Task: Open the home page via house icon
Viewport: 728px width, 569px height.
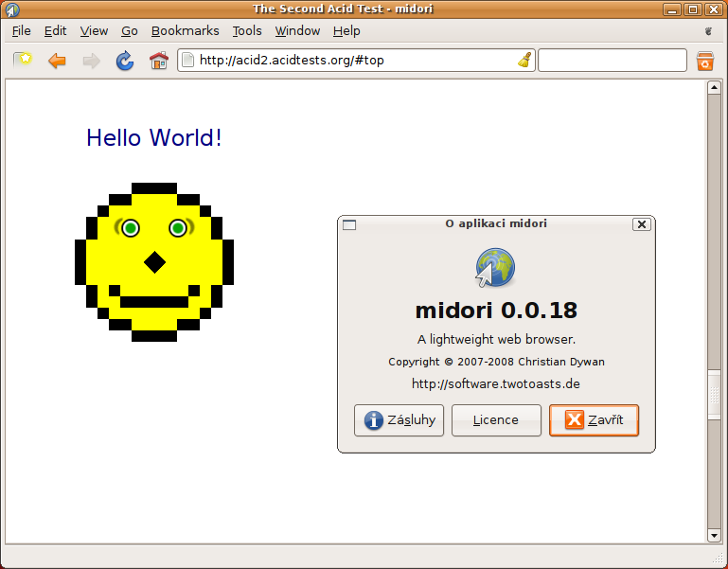Action: point(159,61)
